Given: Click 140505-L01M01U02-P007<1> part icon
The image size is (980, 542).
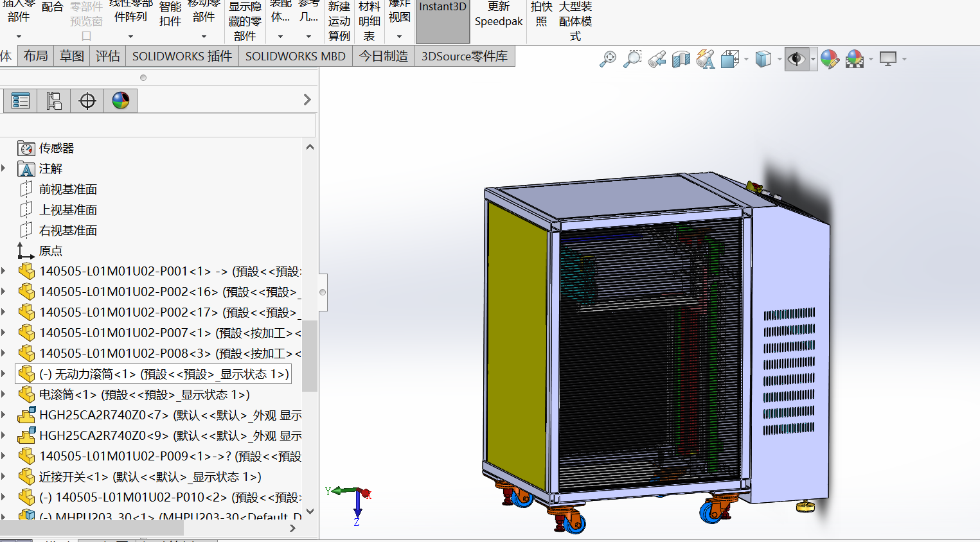Looking at the screenshot, I should pyautogui.click(x=26, y=333).
